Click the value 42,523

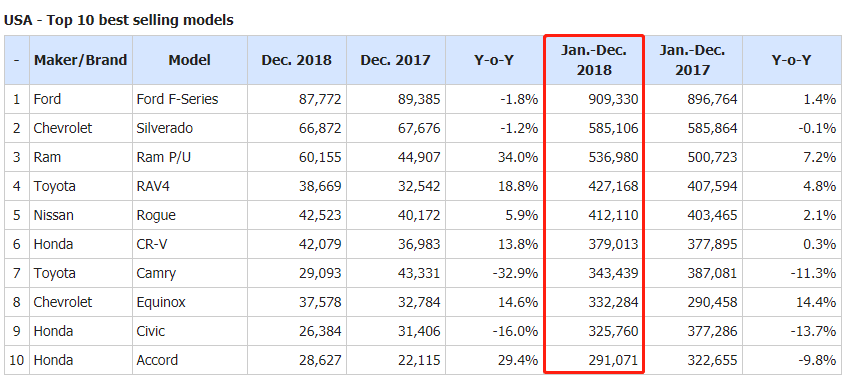coord(320,215)
